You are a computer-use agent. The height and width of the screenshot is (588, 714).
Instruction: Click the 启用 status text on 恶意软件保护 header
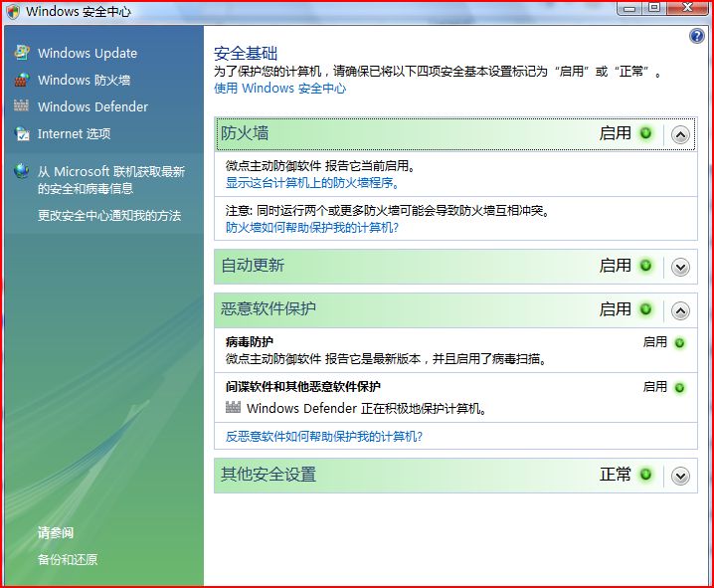point(616,309)
